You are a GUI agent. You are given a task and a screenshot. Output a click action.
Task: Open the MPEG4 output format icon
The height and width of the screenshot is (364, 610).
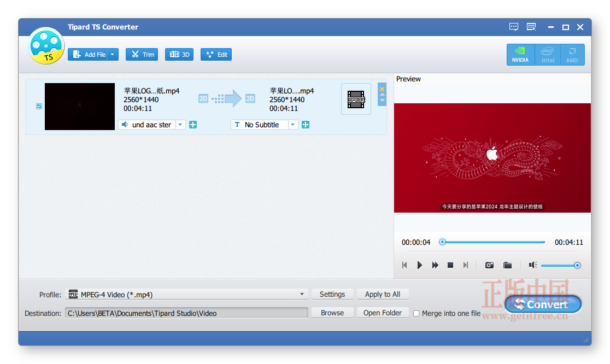[x=356, y=99]
